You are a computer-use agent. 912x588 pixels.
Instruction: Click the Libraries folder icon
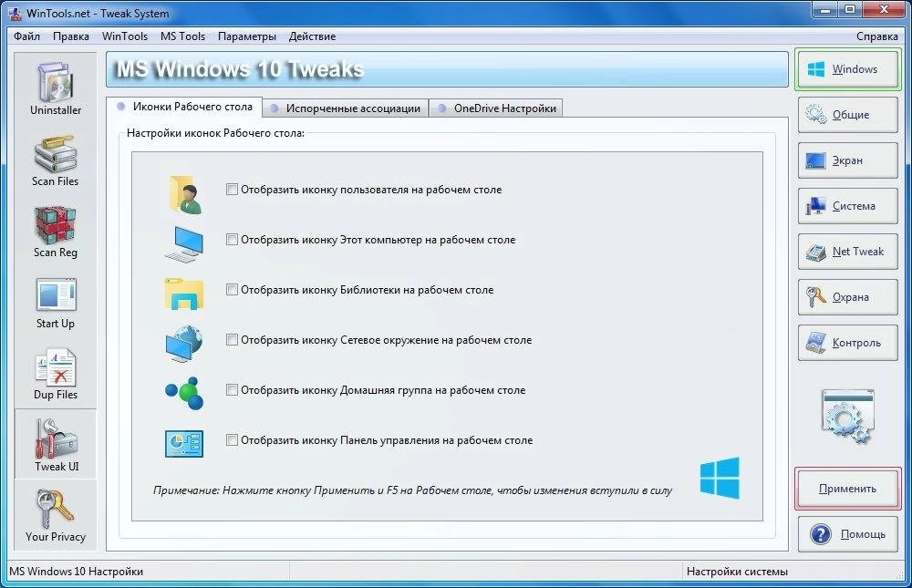coord(184,294)
